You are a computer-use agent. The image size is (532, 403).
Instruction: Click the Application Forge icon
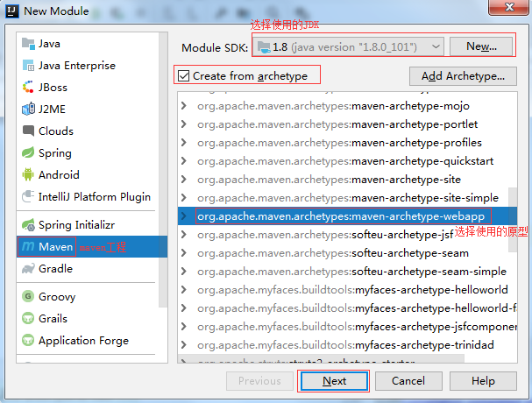click(28, 340)
